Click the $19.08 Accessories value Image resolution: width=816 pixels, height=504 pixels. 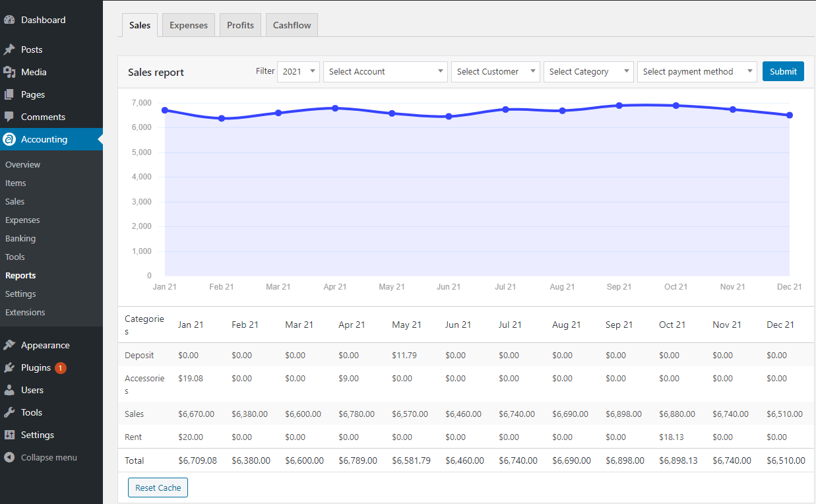[191, 379]
